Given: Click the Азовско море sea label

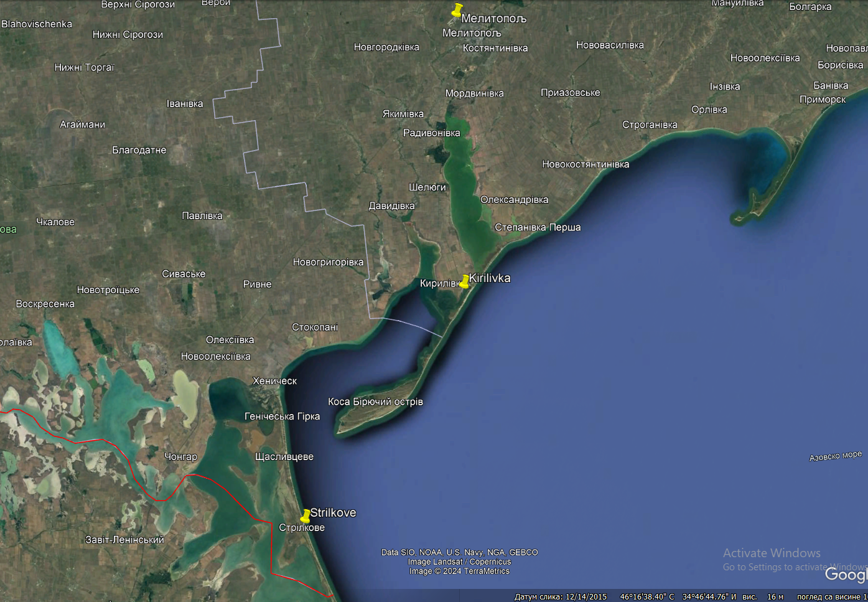Looking at the screenshot, I should 836,456.
